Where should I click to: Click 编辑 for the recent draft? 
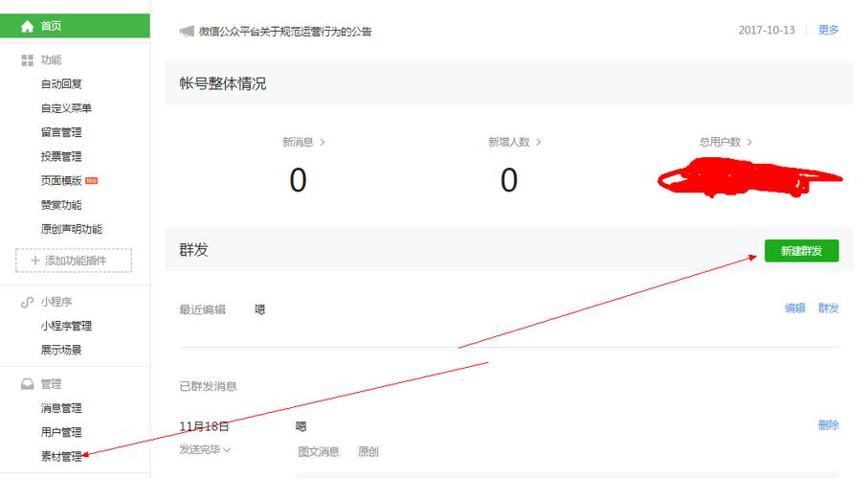tap(795, 308)
